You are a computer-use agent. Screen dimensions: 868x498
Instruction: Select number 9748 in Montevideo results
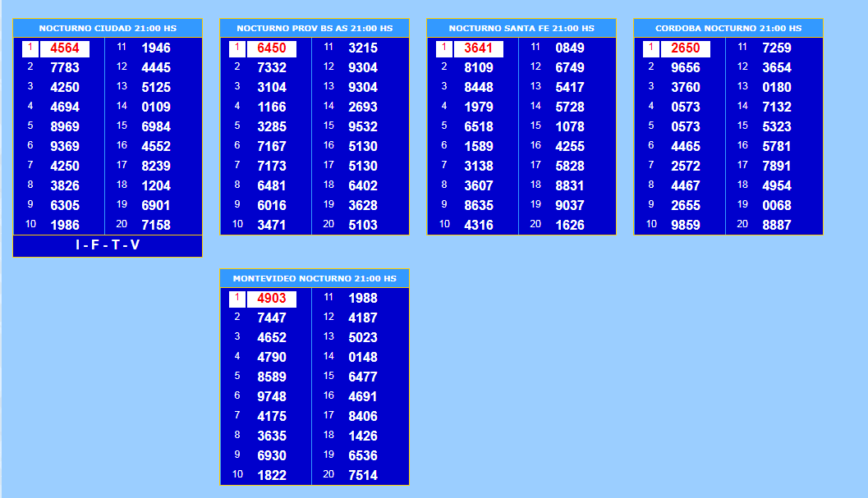(272, 396)
